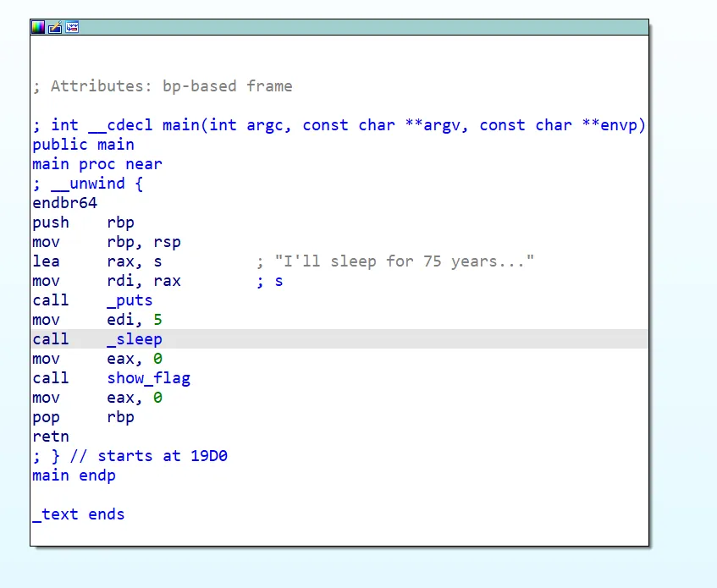Select the 'main proc near' line
Image resolution: width=717 pixels, height=588 pixels.
coord(97,164)
